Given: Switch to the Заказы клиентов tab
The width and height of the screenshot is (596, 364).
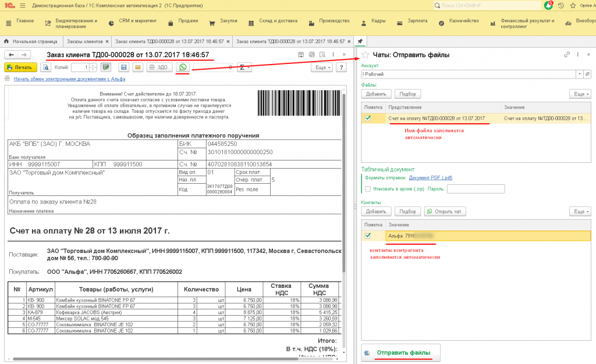Looking at the screenshot, I should pos(85,41).
